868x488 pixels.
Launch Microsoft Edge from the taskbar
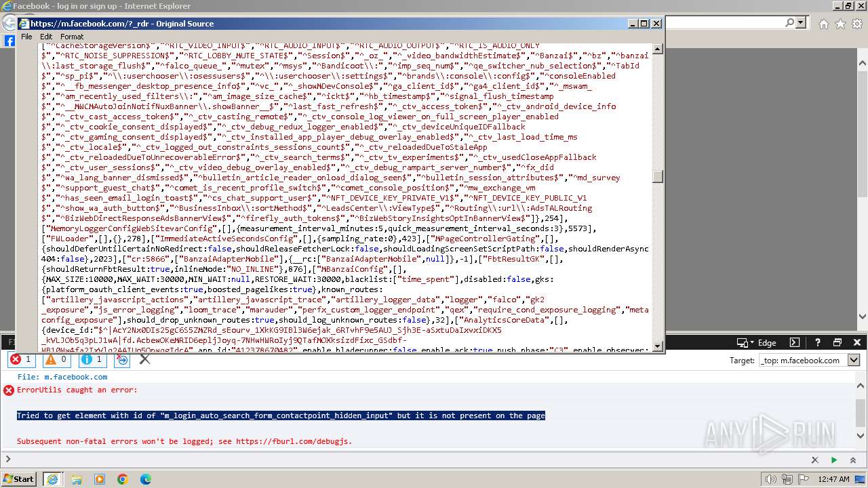[145, 479]
